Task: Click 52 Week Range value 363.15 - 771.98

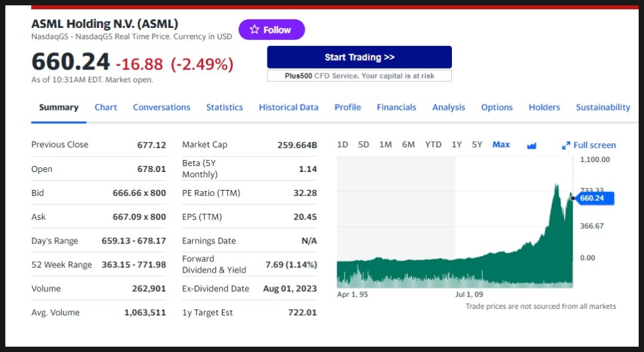Action: pyautogui.click(x=134, y=265)
